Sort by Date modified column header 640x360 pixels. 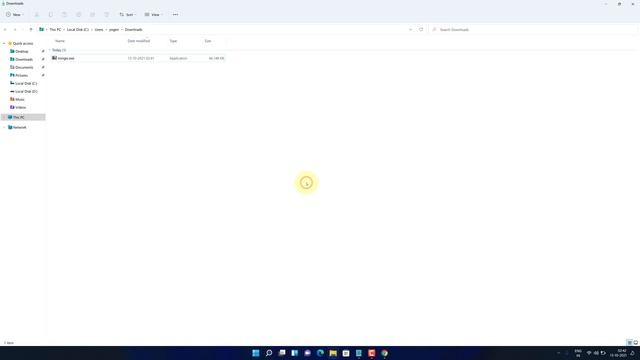tap(139, 41)
